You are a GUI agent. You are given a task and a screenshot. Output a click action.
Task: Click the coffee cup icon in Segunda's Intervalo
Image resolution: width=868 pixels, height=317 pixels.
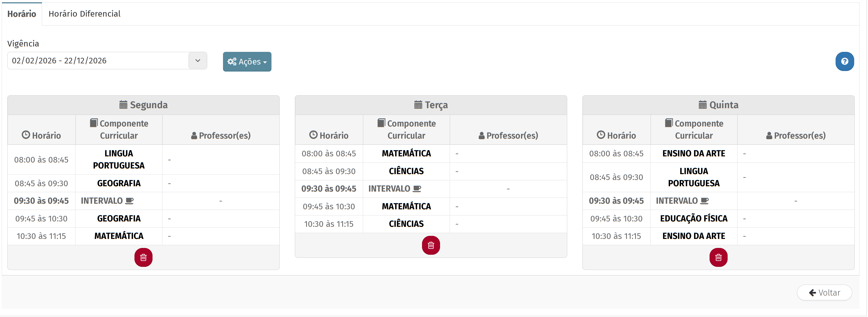129,201
